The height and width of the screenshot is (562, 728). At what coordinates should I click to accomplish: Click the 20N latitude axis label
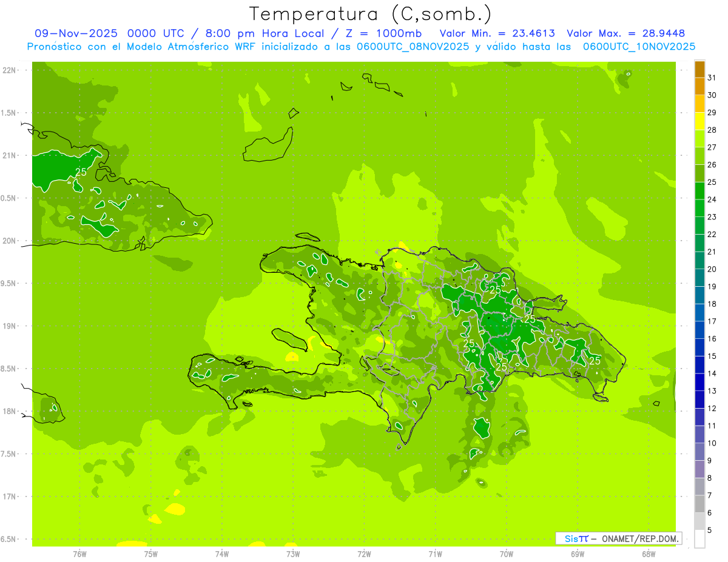point(9,241)
